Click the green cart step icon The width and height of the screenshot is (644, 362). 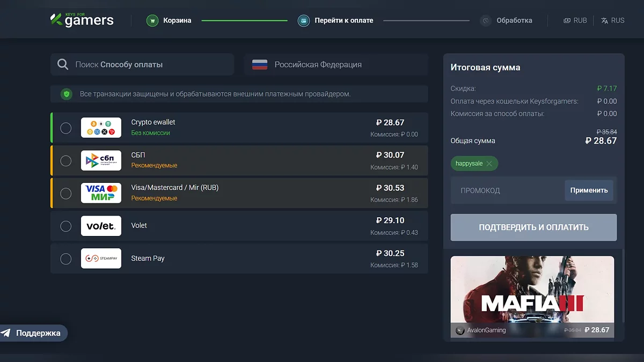pyautogui.click(x=152, y=21)
